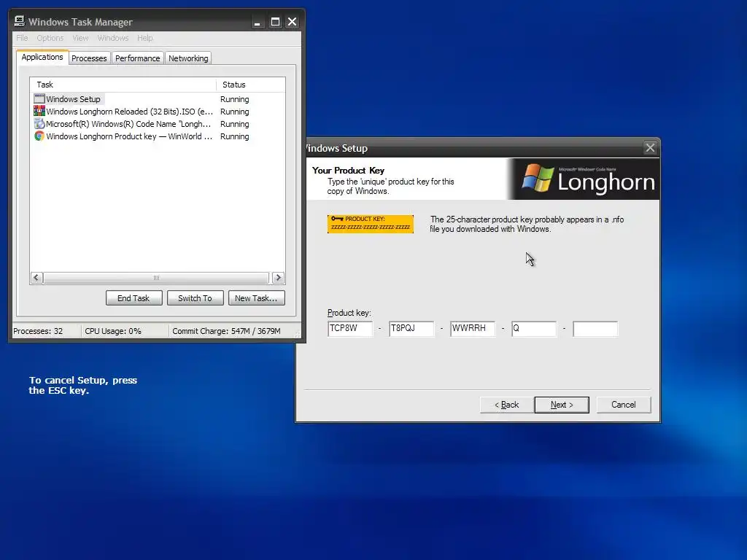Click Next to continue Windows Setup

click(x=562, y=405)
